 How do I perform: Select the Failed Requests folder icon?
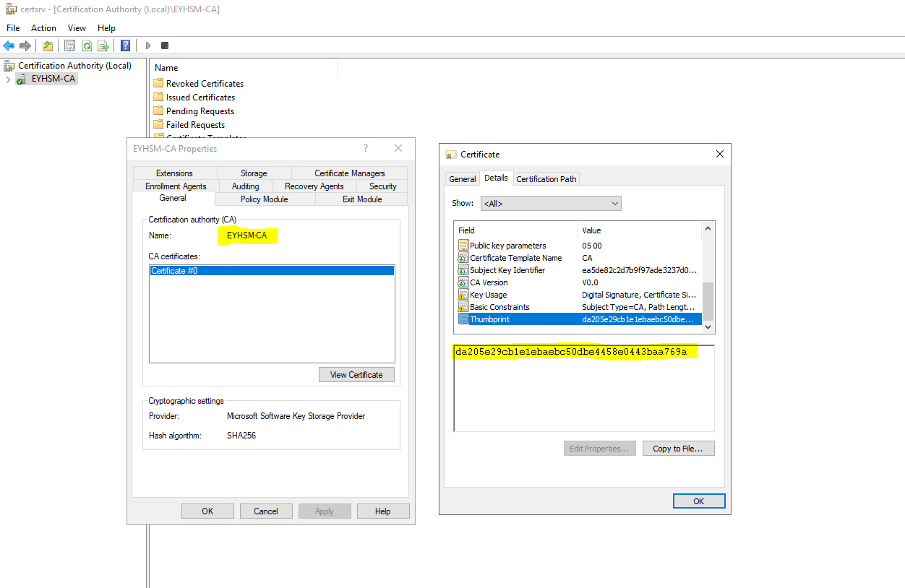pyautogui.click(x=158, y=124)
